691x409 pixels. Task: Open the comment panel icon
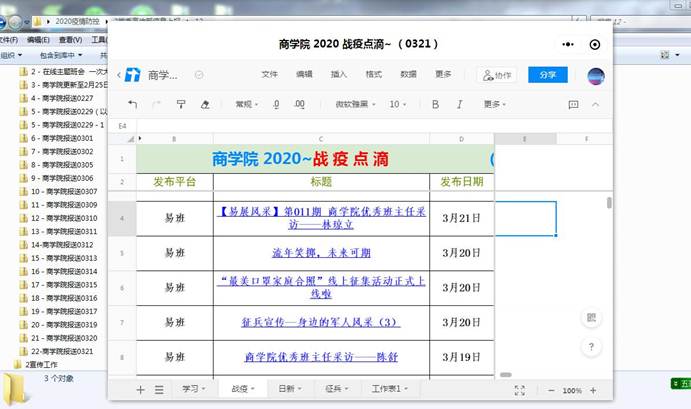coord(573,104)
